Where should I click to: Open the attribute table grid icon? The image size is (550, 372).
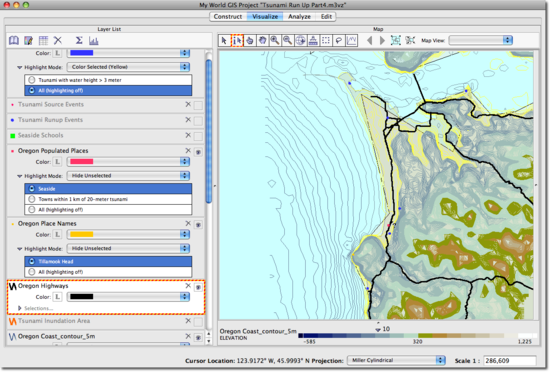[43, 41]
